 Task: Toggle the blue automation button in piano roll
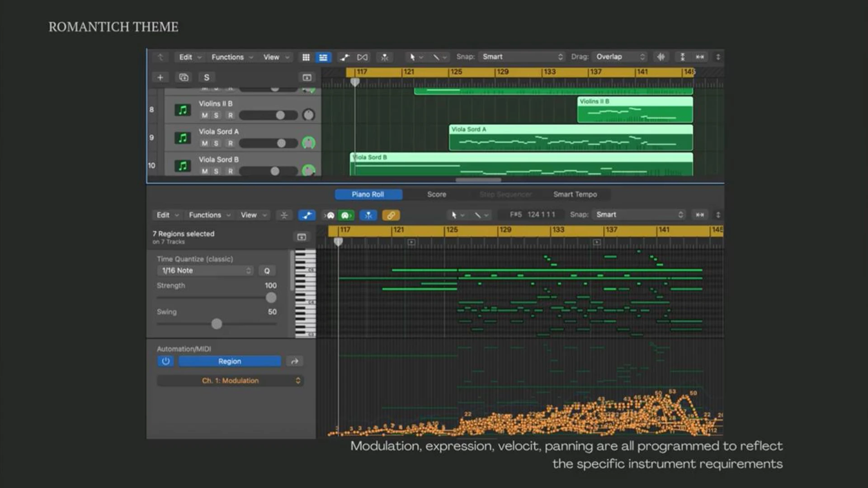click(307, 215)
